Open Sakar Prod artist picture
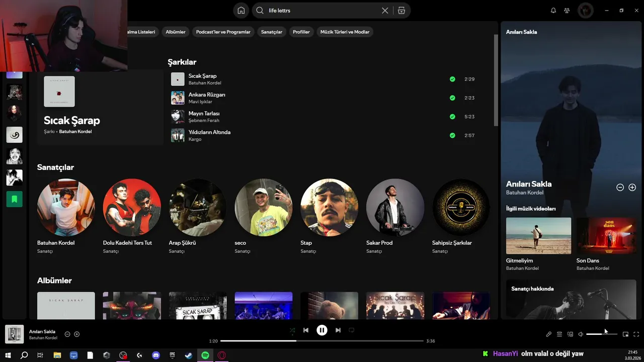The width and height of the screenshot is (644, 362). click(395, 208)
